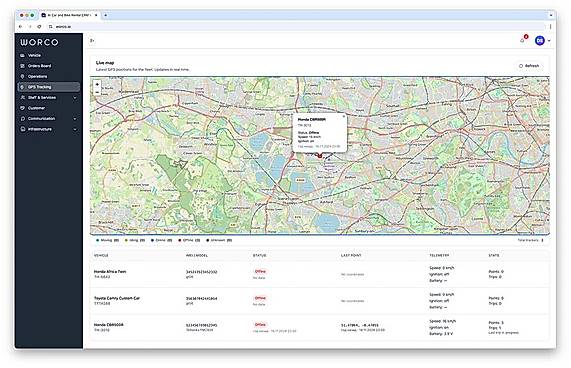Click the Vehicle car icon in sidebar
Image resolution: width=571 pixels, height=368 pixels.
point(23,55)
